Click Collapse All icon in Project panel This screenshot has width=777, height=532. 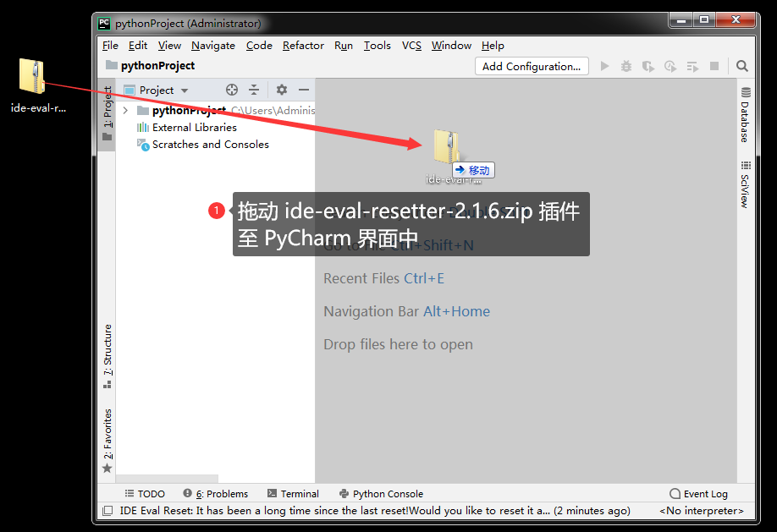click(254, 90)
